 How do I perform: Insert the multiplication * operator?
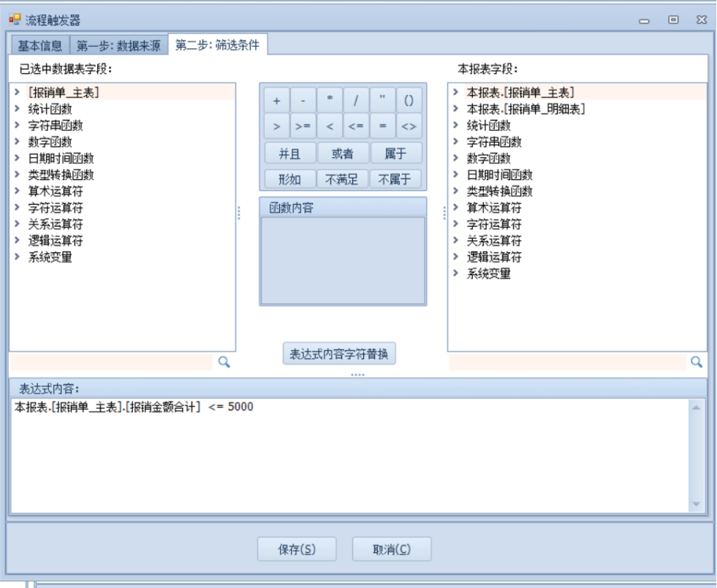tap(330, 101)
